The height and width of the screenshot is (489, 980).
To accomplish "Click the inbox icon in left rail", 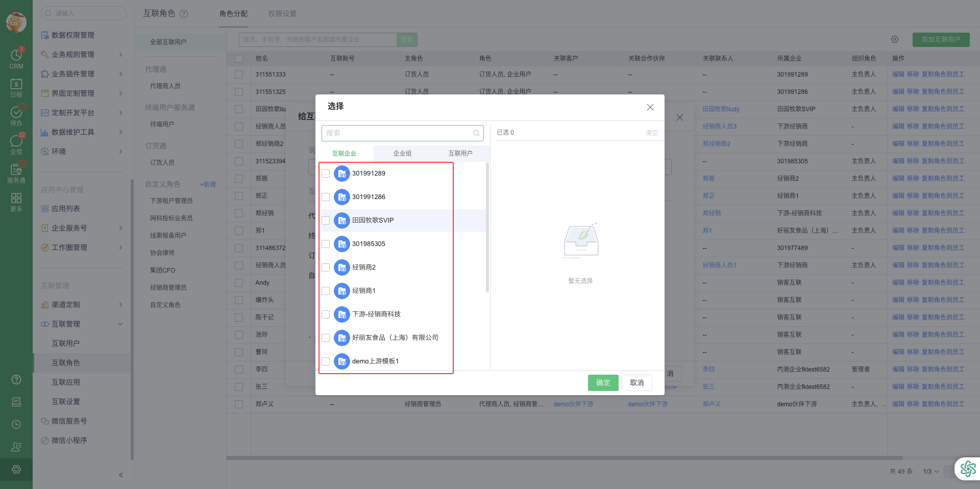I will [16, 402].
